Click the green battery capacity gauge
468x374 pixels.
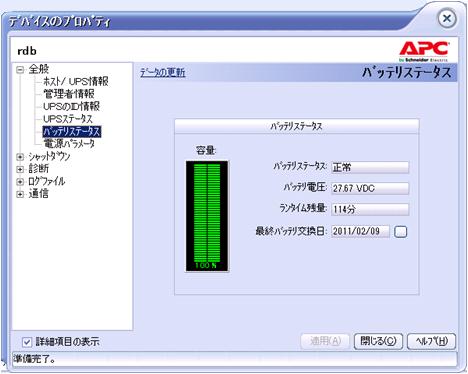click(207, 216)
